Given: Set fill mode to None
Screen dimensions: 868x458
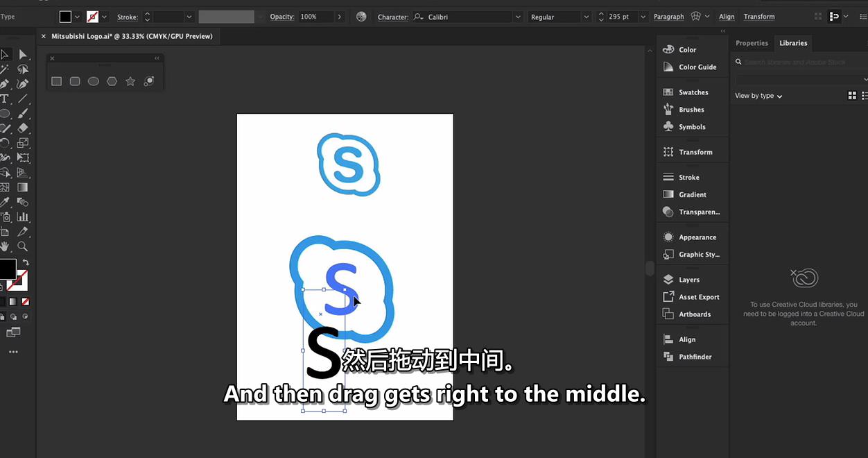Looking at the screenshot, I should tap(25, 302).
